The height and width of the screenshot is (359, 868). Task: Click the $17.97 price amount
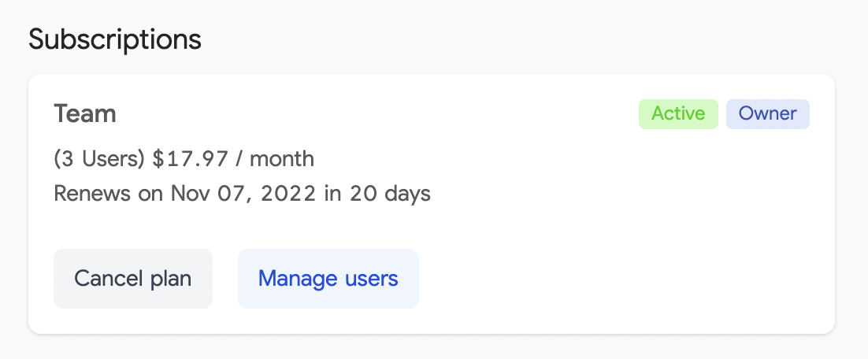191,159
